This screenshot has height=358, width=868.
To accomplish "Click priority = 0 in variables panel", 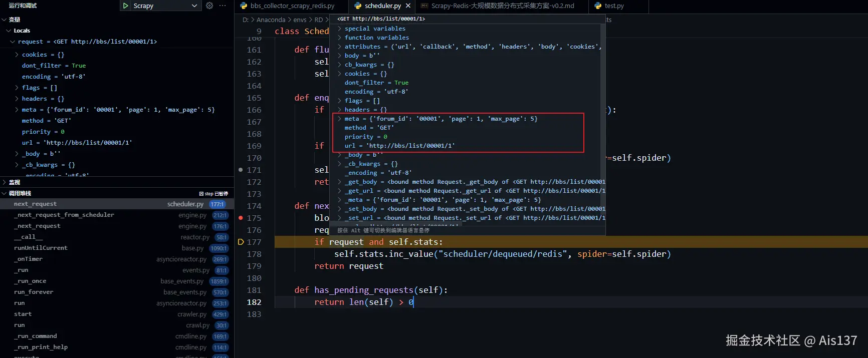I will click(x=43, y=132).
